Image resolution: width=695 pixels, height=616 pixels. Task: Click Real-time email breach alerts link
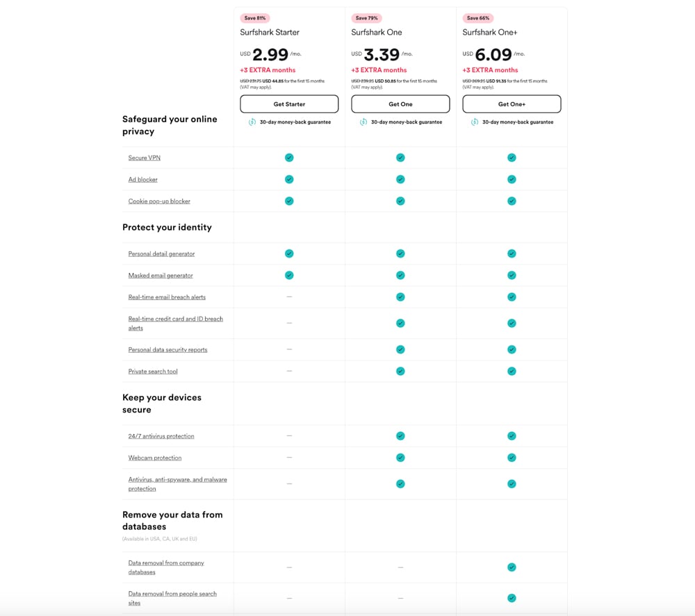[x=167, y=297]
